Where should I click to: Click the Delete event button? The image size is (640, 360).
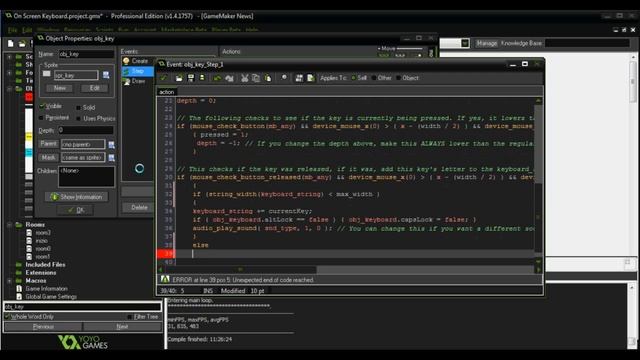139,207
